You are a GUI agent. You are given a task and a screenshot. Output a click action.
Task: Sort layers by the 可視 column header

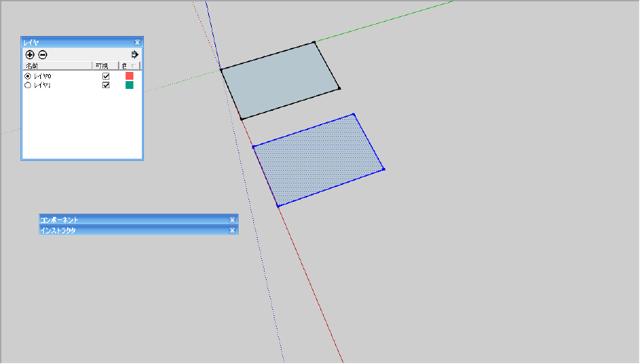point(106,66)
